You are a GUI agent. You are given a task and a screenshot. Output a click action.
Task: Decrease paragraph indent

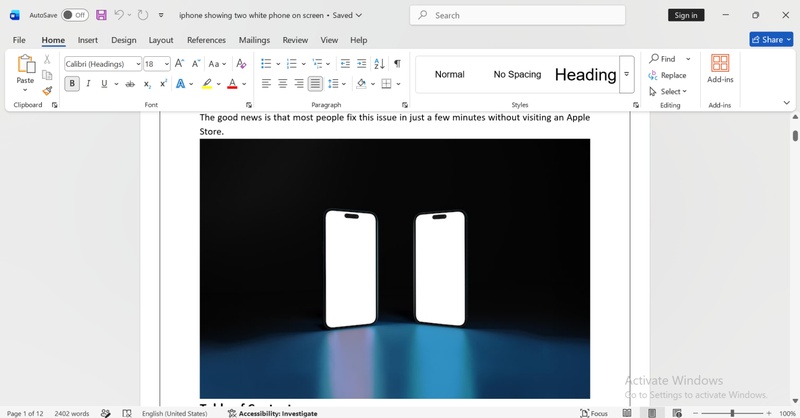[x=345, y=64]
